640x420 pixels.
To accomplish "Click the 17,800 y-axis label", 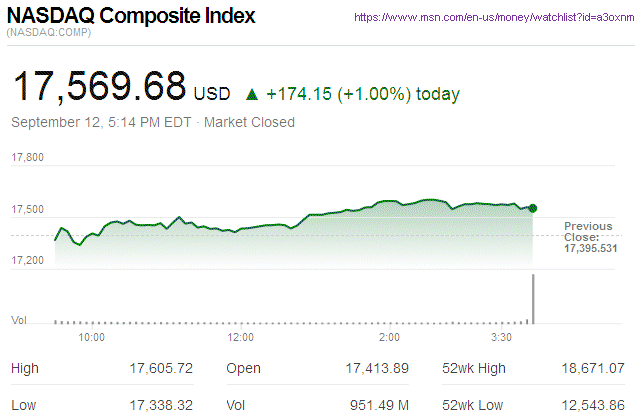I will point(27,158).
